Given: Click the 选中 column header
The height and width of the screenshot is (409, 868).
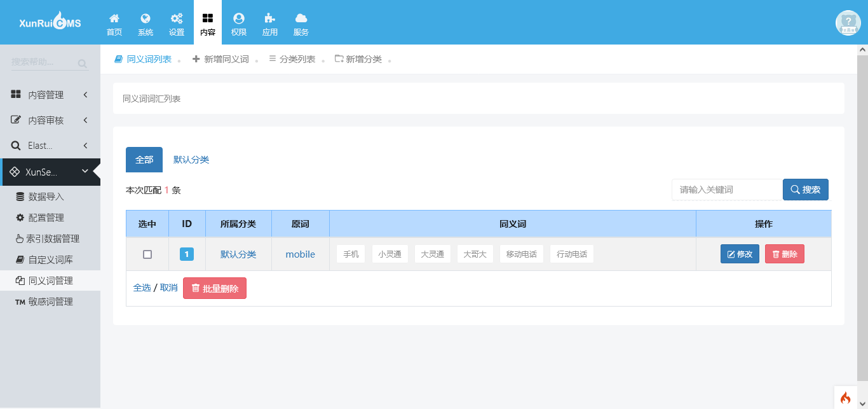Looking at the screenshot, I should (147, 224).
